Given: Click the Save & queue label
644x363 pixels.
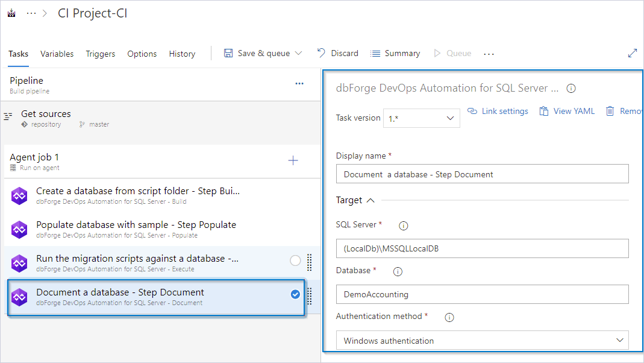Looking at the screenshot, I should pyautogui.click(x=264, y=54).
